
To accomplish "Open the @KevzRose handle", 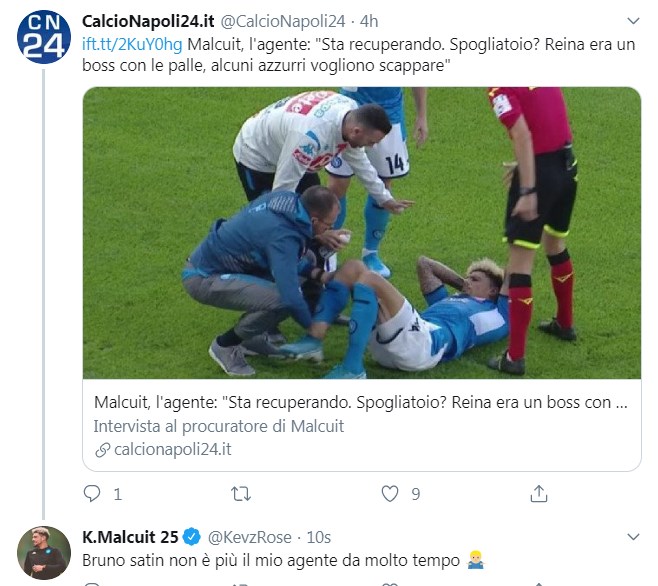I will 250,537.
